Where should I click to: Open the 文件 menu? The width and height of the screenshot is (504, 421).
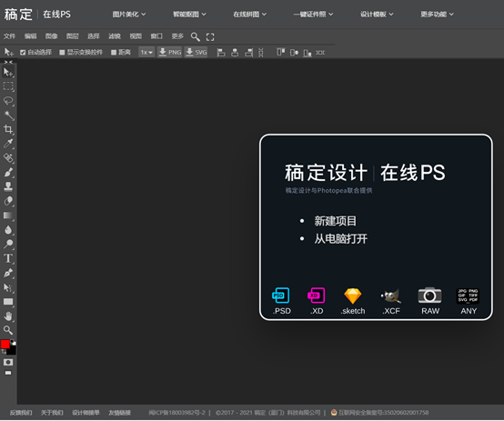pos(9,36)
